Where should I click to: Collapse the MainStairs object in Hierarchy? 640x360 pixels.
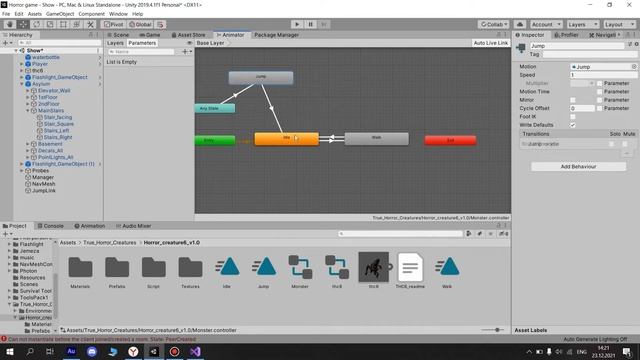click(x=28, y=111)
